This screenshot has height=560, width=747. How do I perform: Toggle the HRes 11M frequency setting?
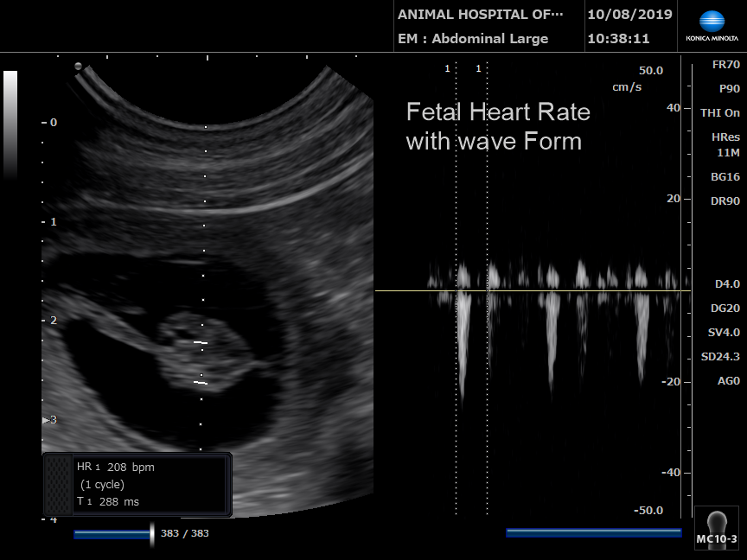coord(725,145)
